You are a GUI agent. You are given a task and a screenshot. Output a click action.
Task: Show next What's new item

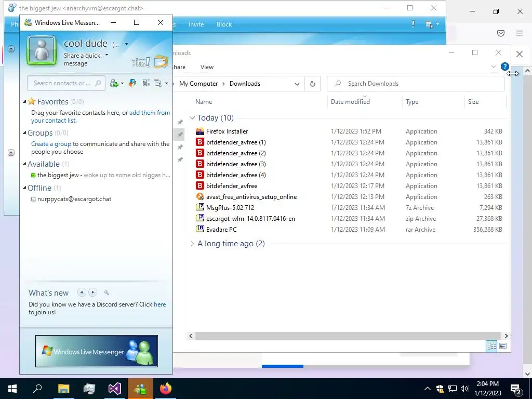coord(92,292)
